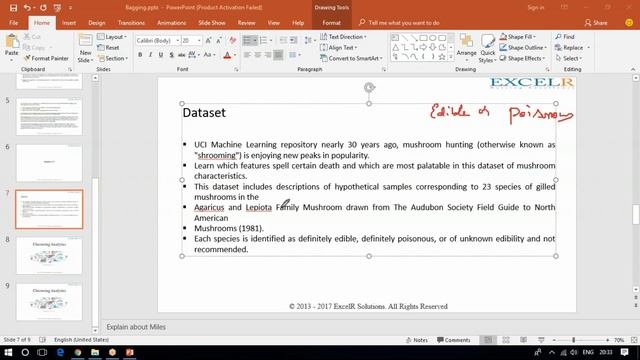Click the Undo arrow icon
Screen dimensions: 640x360
(x=27, y=8)
